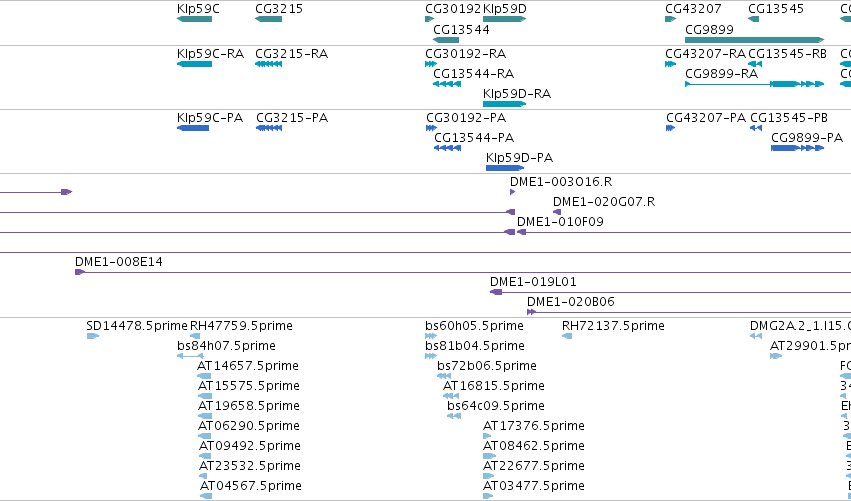Click EST AT14657.5prime
Screen dimensions: 851x501
pyautogui.click(x=204, y=376)
